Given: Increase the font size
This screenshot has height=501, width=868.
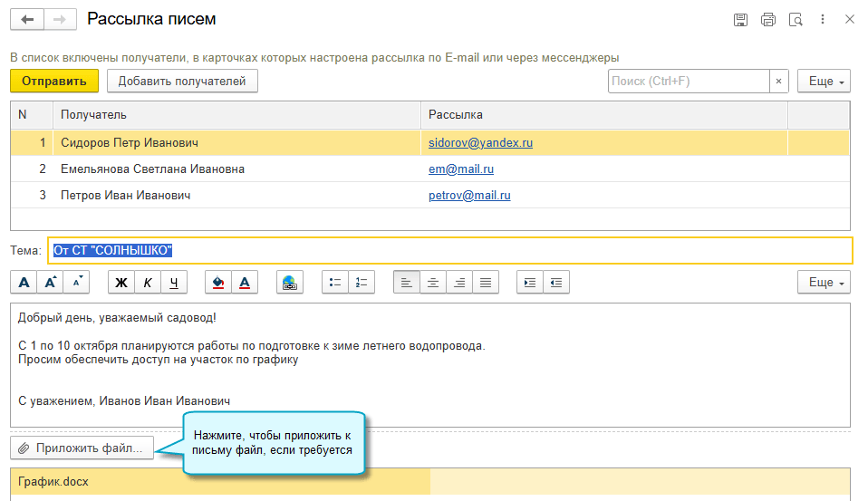Looking at the screenshot, I should [51, 283].
